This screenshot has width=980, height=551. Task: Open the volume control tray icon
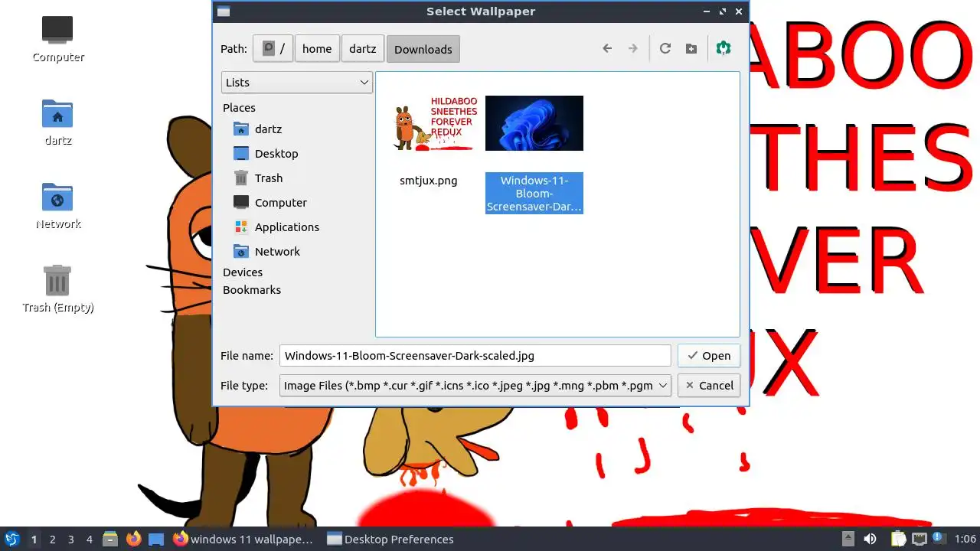click(x=870, y=540)
